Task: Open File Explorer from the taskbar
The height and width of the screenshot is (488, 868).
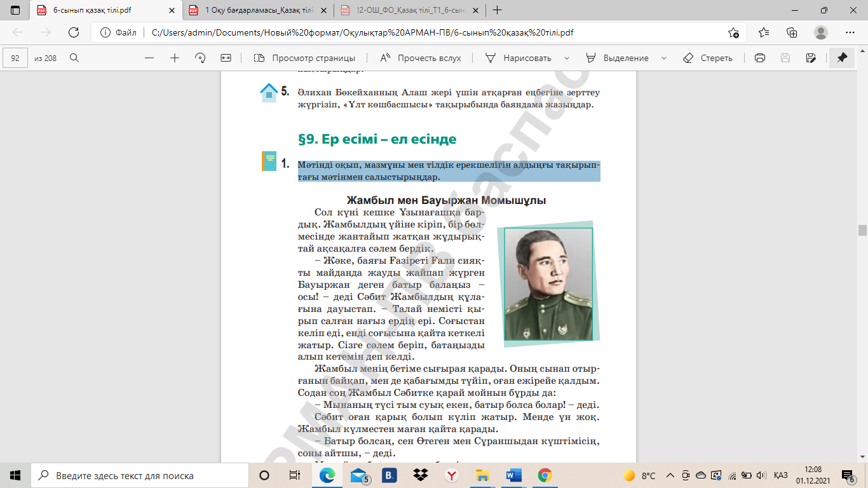Action: pyautogui.click(x=482, y=475)
